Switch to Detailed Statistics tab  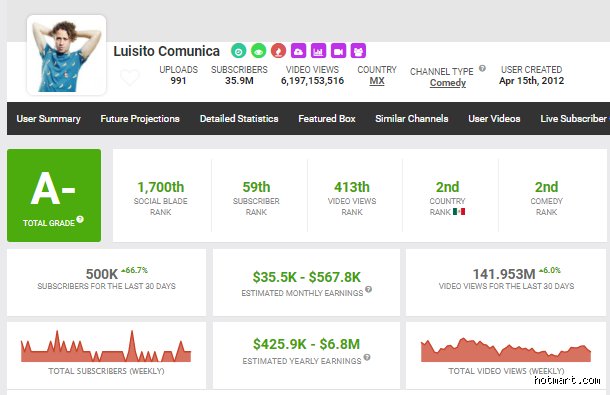pos(239,119)
